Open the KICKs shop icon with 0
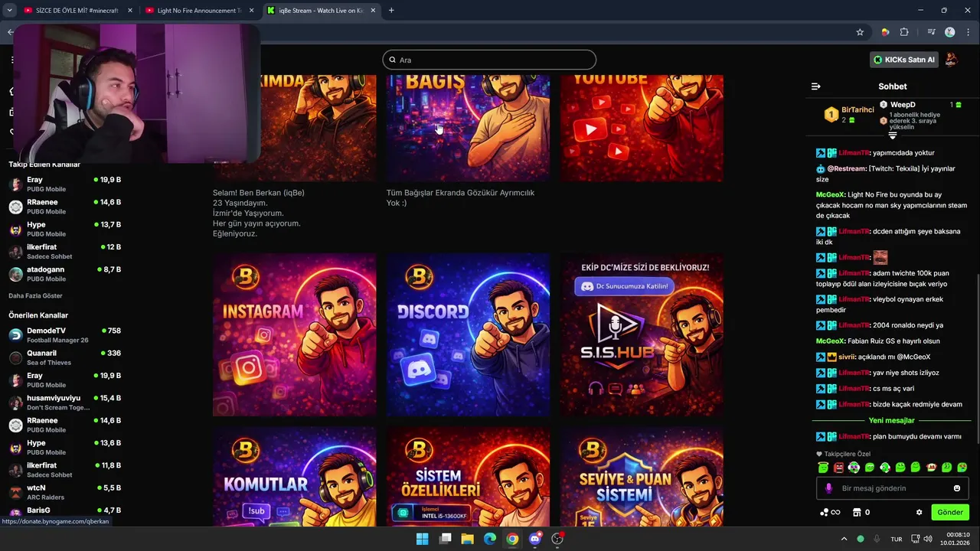 pos(861,512)
